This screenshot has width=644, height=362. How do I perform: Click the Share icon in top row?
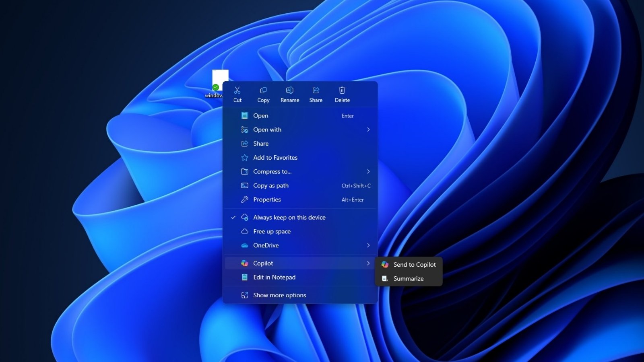coord(316,90)
